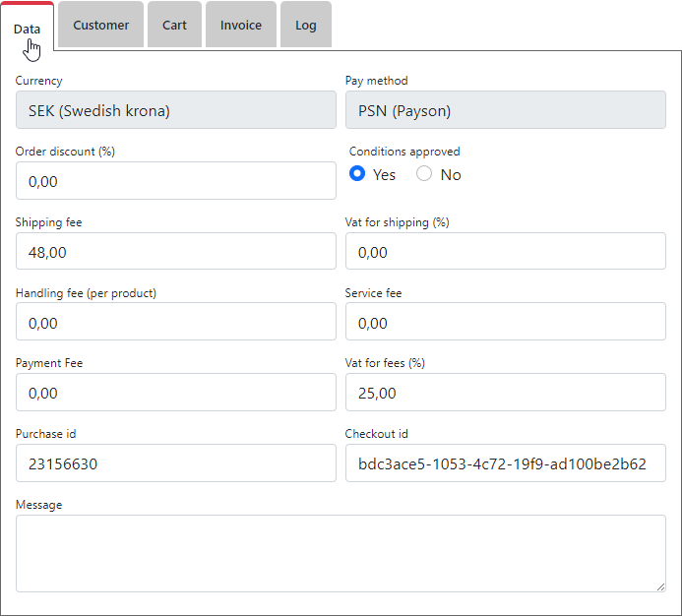682x616 pixels.
Task: Click inside the Message text area
Action: 340,553
